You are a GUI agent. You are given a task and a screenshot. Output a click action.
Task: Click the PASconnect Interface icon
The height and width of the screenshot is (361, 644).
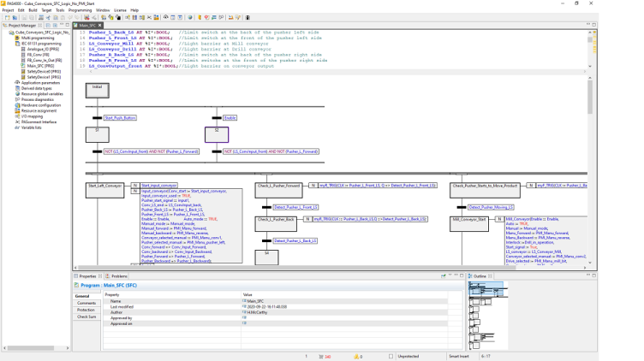17,121
